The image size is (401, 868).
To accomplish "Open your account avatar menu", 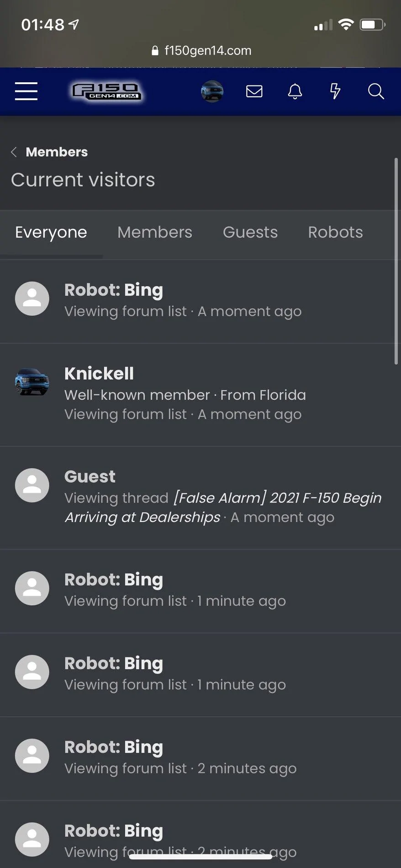I will [212, 91].
